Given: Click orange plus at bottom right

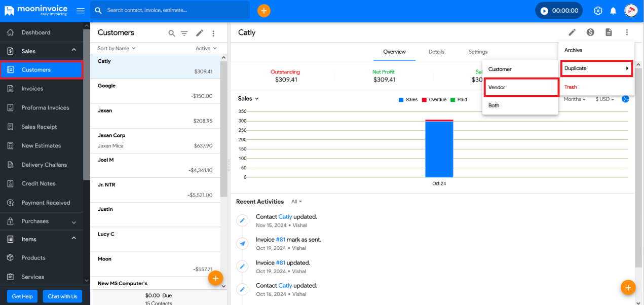Looking at the screenshot, I should [x=628, y=288].
